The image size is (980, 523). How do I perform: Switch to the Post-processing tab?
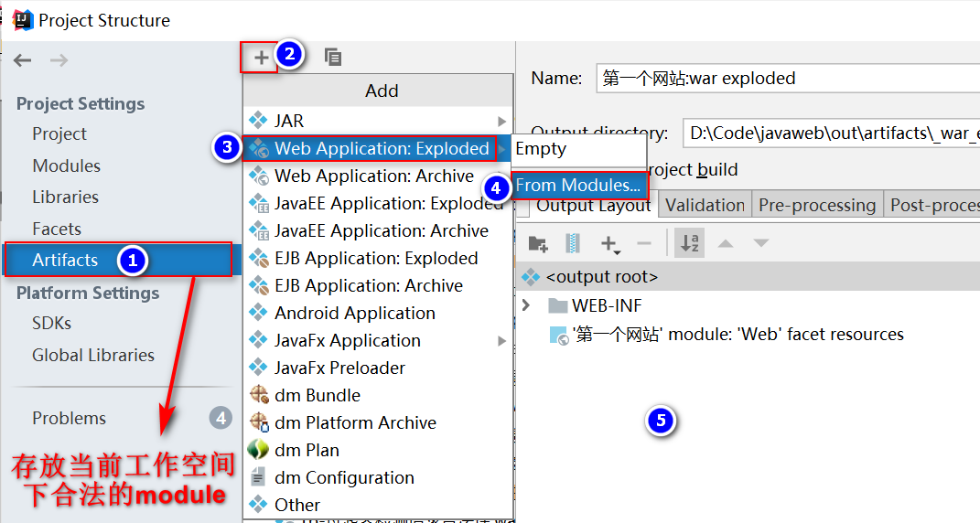[933, 205]
